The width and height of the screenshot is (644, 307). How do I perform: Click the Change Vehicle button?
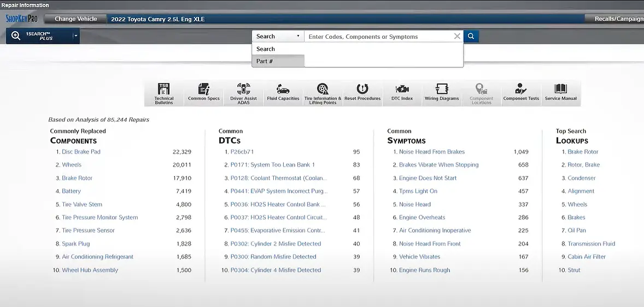(75, 19)
